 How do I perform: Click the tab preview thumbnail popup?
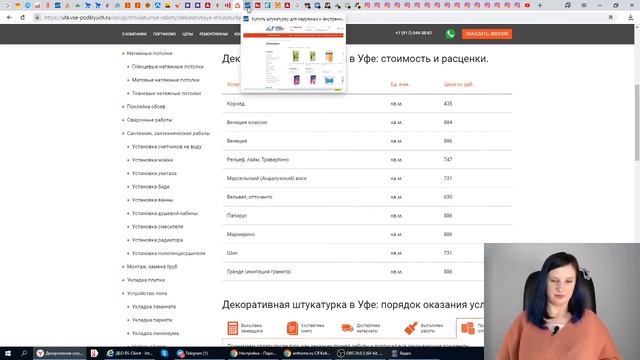(293, 53)
